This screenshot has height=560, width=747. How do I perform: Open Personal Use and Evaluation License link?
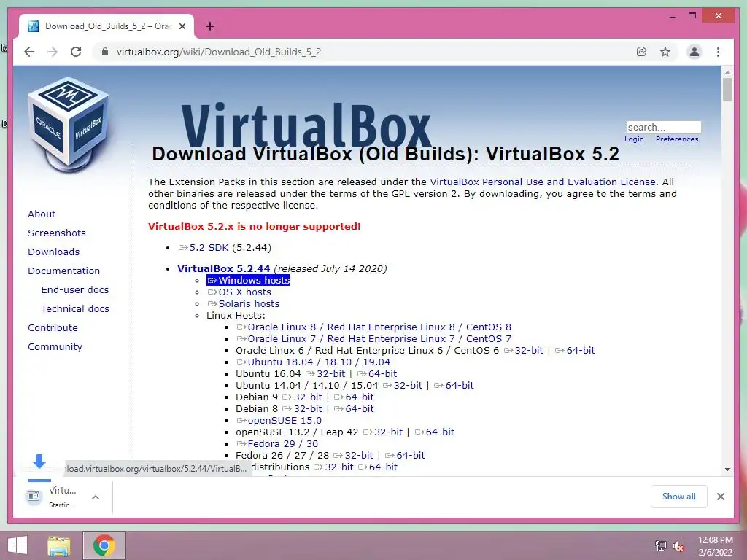pyautogui.click(x=543, y=182)
